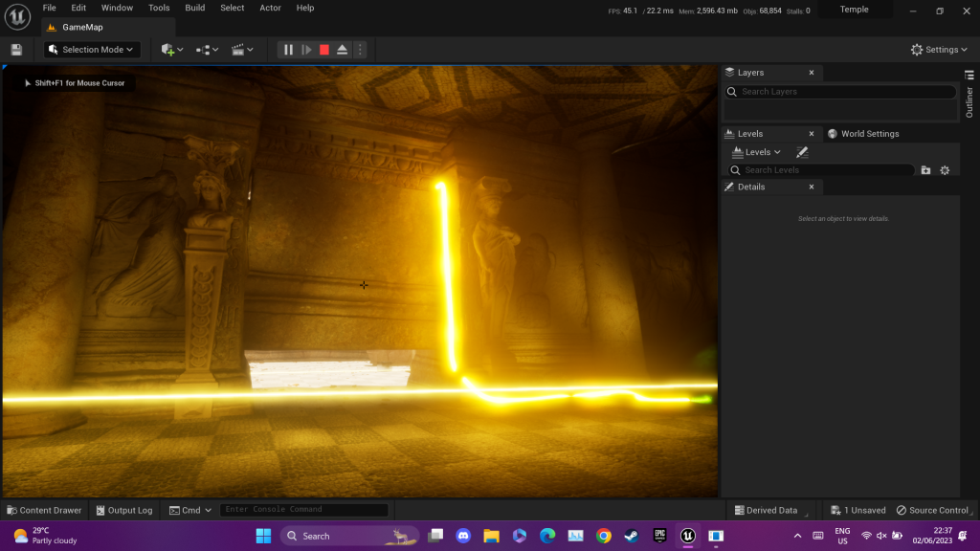Eject from the player controller
The width and height of the screenshot is (980, 551).
[x=342, y=50]
